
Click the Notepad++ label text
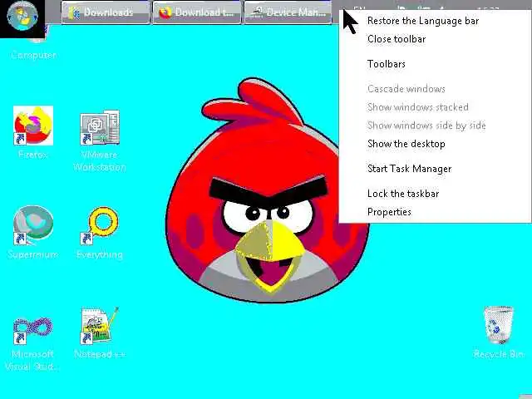[x=100, y=354]
